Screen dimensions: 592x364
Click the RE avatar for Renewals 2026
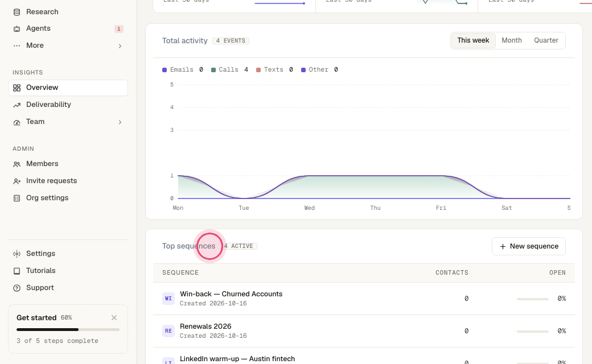[168, 331]
